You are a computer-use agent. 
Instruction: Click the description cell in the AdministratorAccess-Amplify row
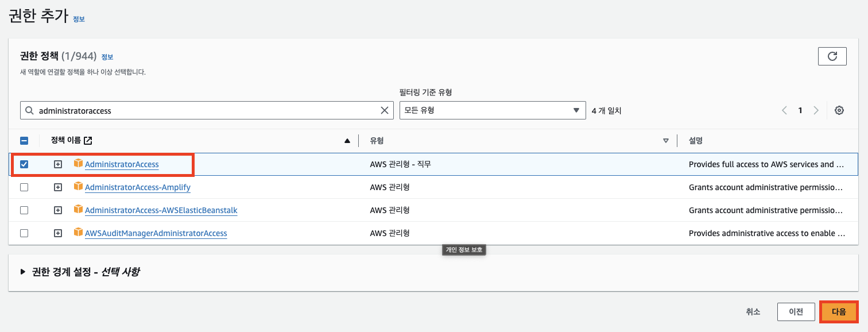pos(766,187)
